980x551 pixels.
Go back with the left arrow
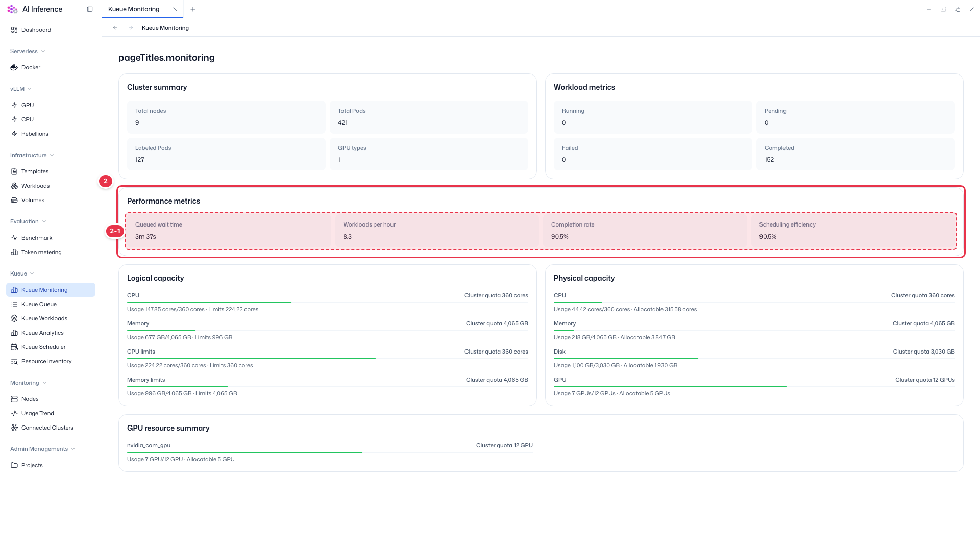point(115,28)
